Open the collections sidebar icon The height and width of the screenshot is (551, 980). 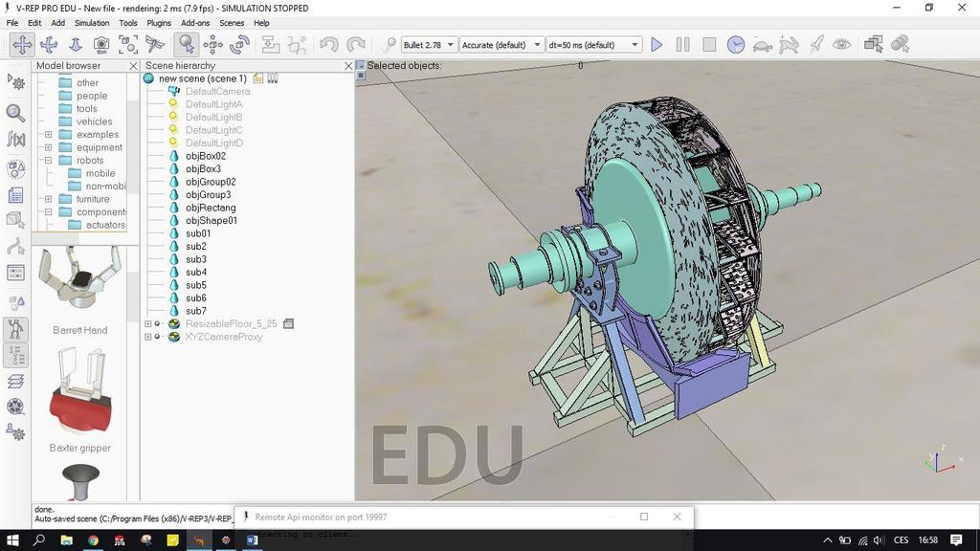pos(15,168)
